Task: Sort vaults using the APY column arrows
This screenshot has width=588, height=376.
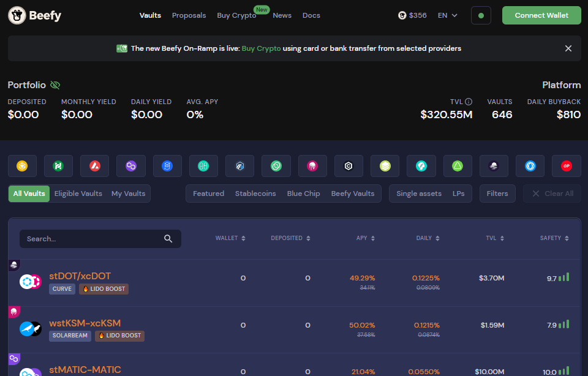Action: pyautogui.click(x=374, y=238)
